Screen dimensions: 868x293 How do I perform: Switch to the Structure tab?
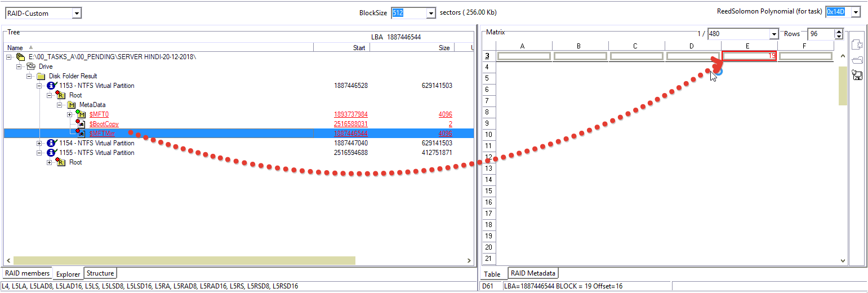pyautogui.click(x=100, y=273)
